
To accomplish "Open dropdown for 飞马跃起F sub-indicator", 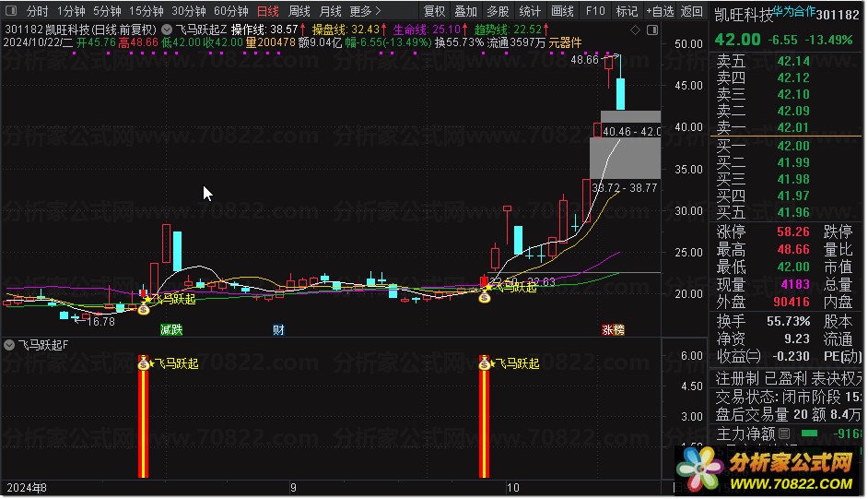I will click(9, 345).
